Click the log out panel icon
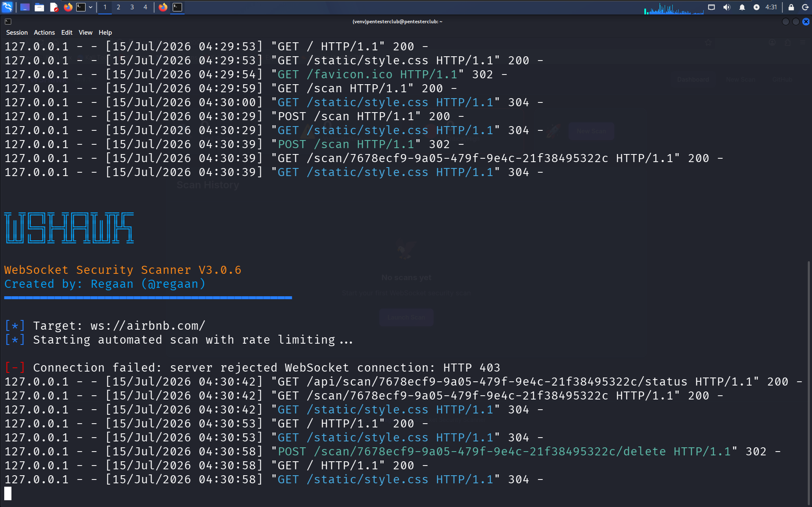This screenshot has width=812, height=507. coord(805,7)
